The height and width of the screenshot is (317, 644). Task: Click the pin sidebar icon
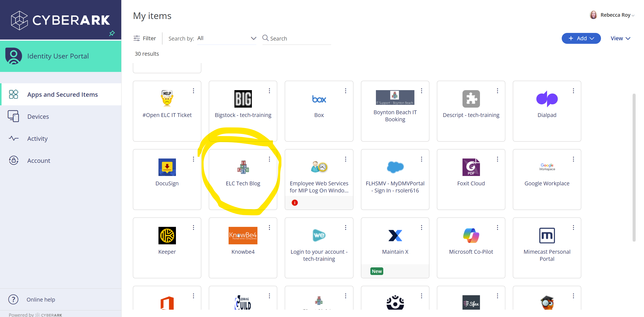point(112,33)
